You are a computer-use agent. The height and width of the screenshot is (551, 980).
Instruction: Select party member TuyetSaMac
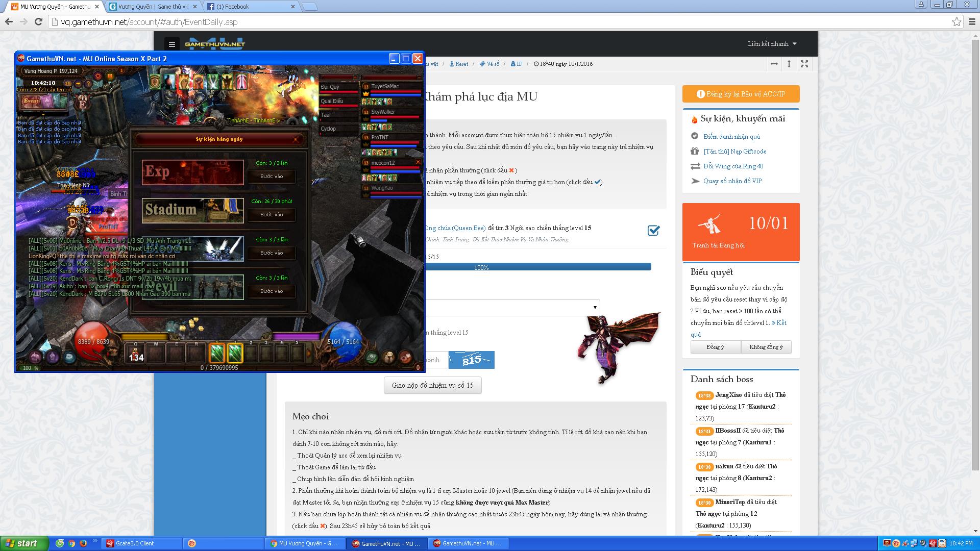tap(393, 90)
